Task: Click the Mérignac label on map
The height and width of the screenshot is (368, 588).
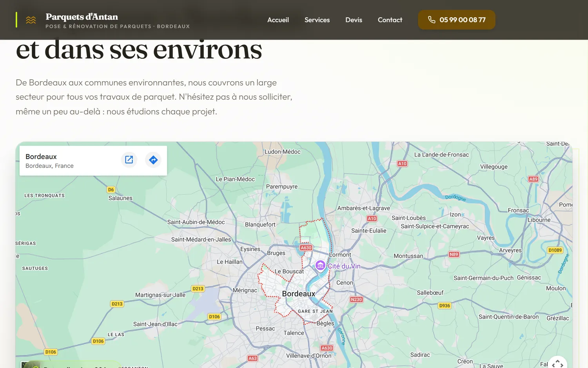Action: click(x=245, y=290)
